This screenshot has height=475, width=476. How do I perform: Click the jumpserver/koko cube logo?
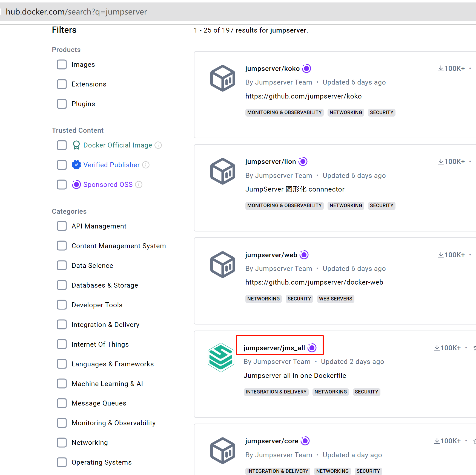click(222, 78)
